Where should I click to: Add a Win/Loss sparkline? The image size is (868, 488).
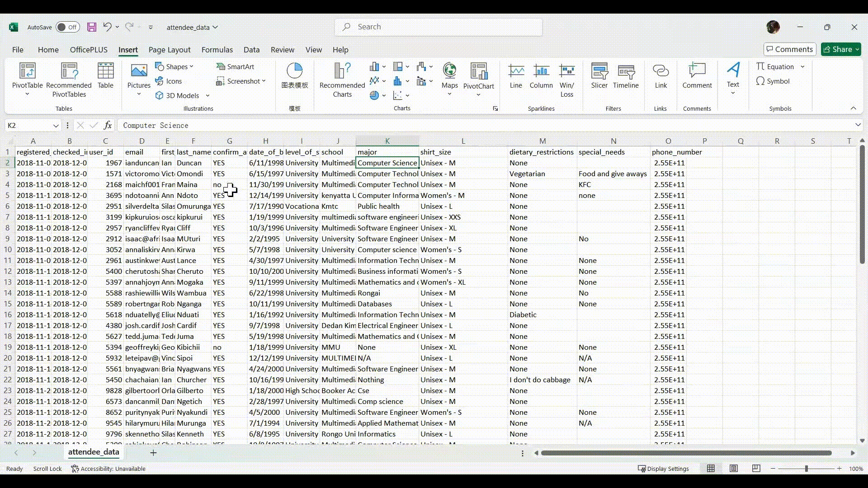[566, 80]
